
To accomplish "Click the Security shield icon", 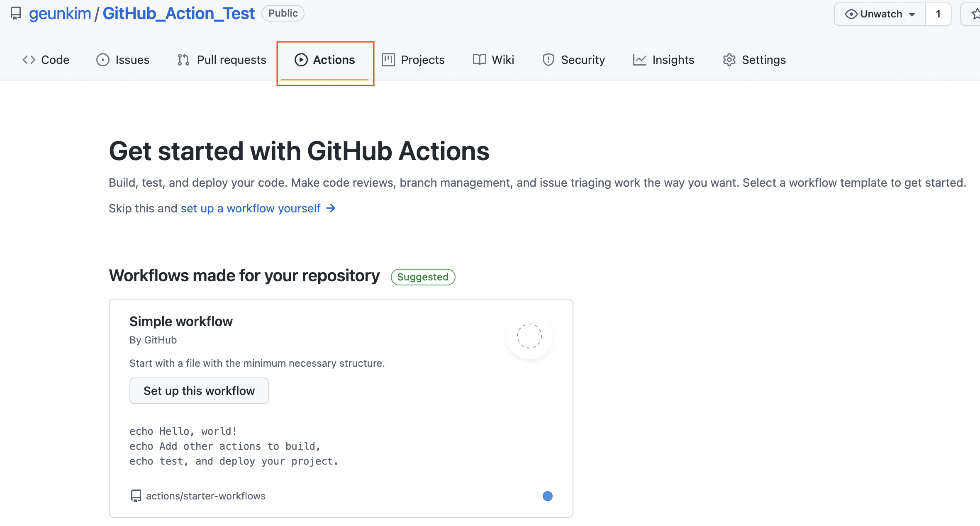I will pyautogui.click(x=548, y=60).
